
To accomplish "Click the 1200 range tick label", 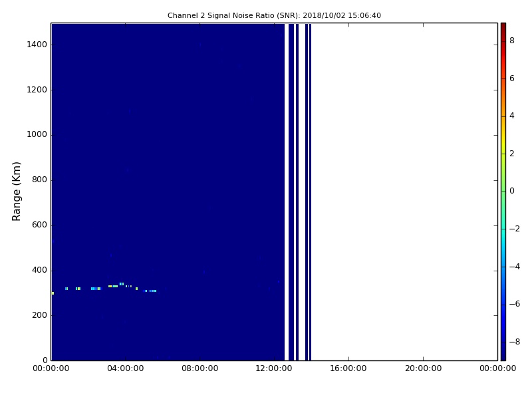I will click(x=37, y=90).
